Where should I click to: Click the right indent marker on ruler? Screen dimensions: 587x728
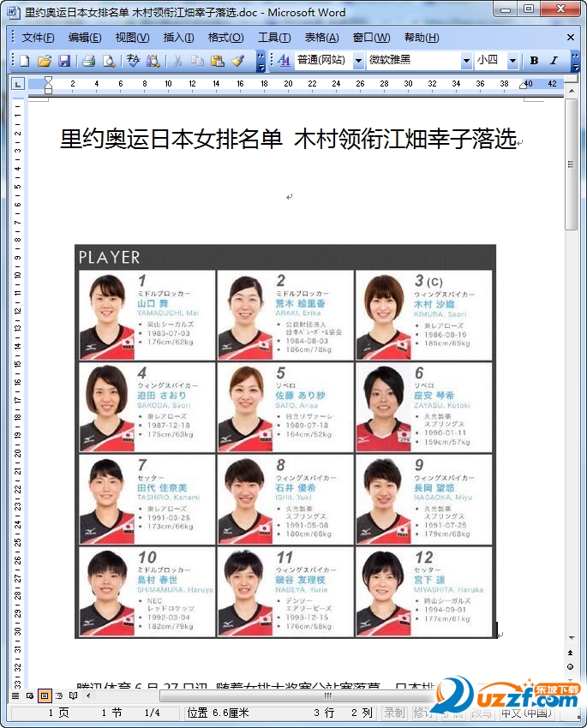click(525, 85)
